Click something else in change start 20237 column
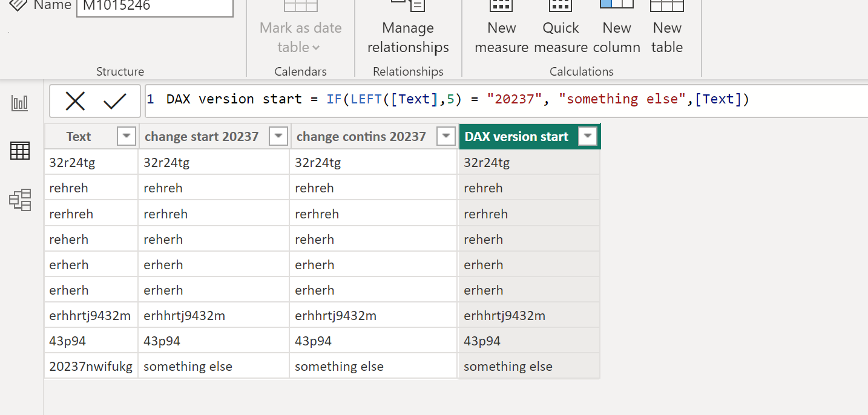 [214, 366]
